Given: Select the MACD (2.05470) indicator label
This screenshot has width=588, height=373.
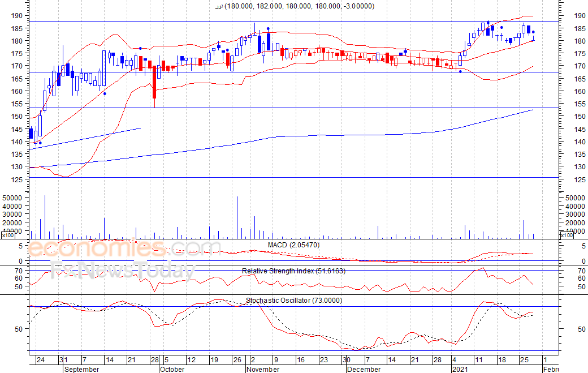Looking at the screenshot, I should (x=293, y=245).
